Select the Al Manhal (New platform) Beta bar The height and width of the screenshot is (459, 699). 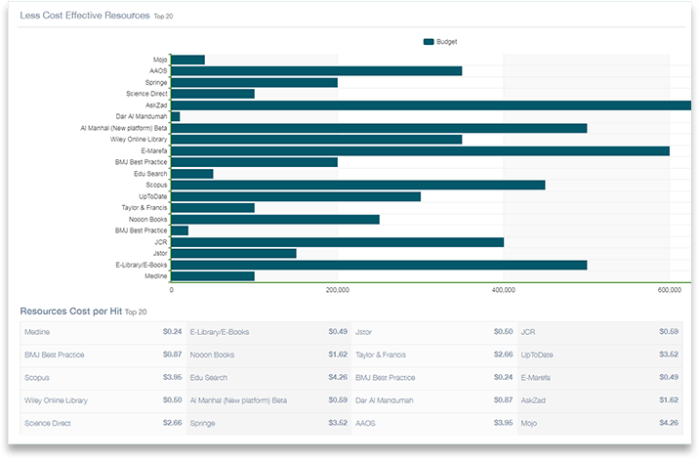pyautogui.click(x=379, y=128)
